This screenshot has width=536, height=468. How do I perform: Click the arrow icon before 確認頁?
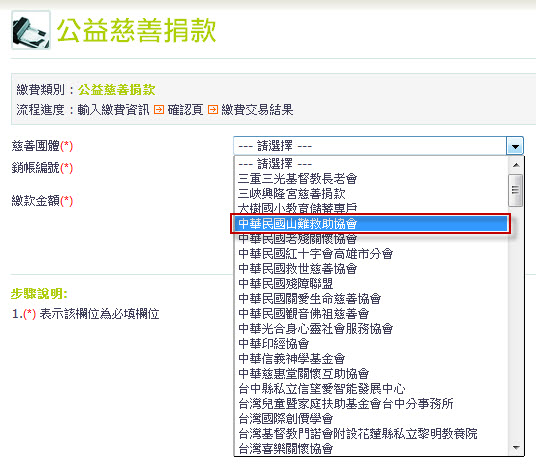[159, 110]
